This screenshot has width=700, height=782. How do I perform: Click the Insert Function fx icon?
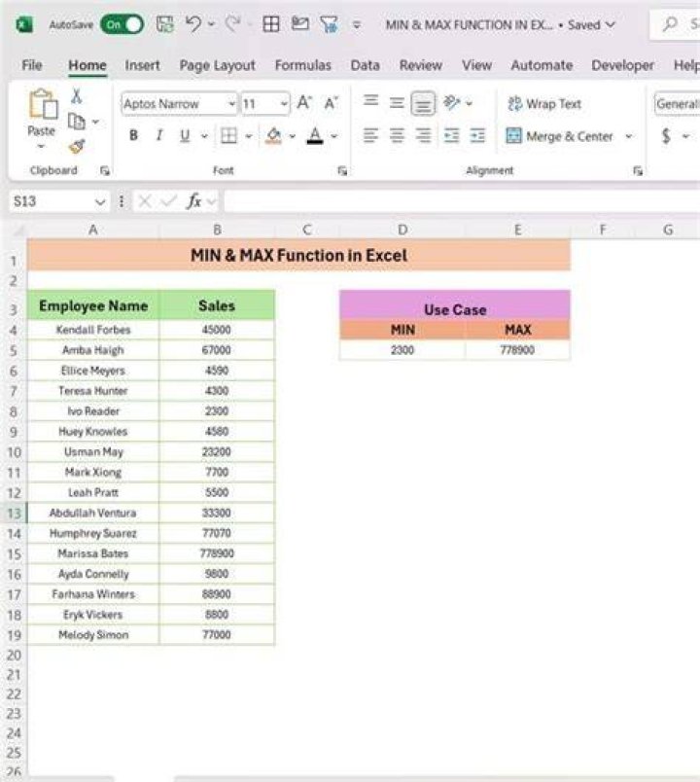[x=193, y=201]
